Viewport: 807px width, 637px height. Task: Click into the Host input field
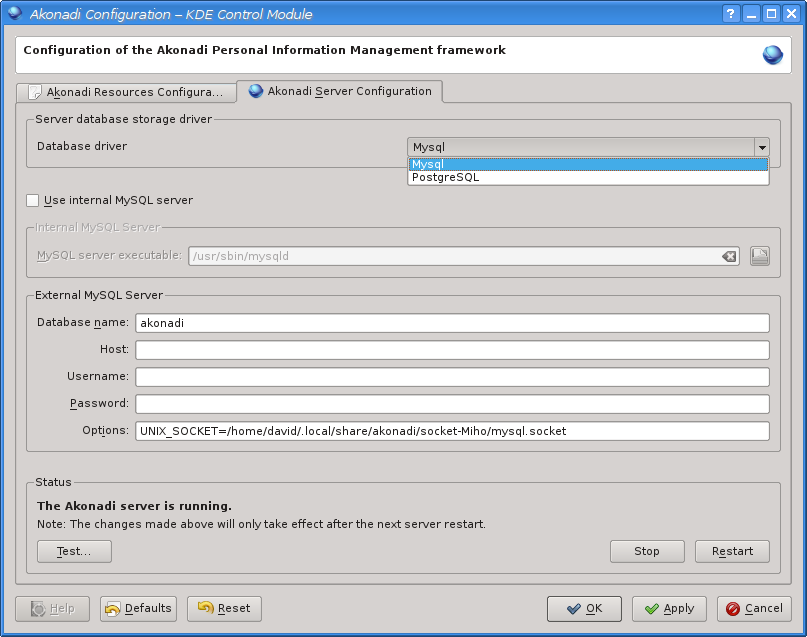click(x=452, y=350)
